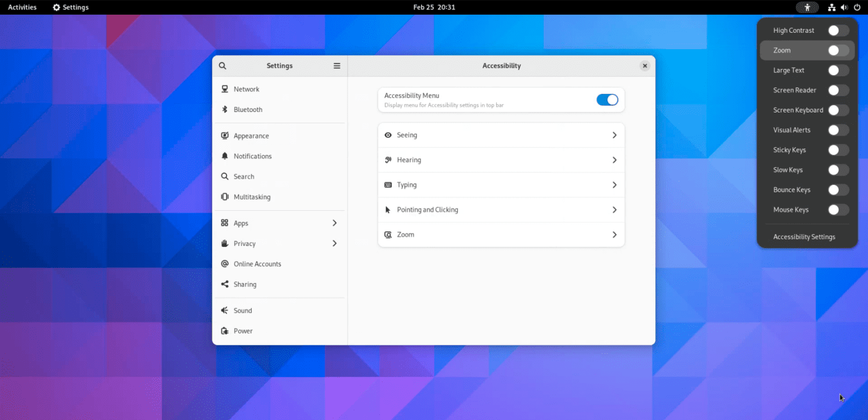Turn on the Screen Reader
The width and height of the screenshot is (868, 420).
838,90
